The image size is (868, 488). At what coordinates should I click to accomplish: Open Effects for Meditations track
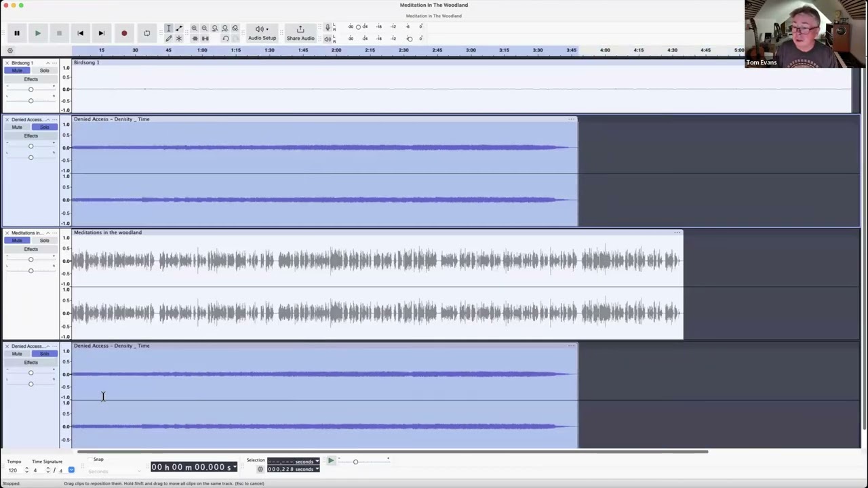(31, 249)
